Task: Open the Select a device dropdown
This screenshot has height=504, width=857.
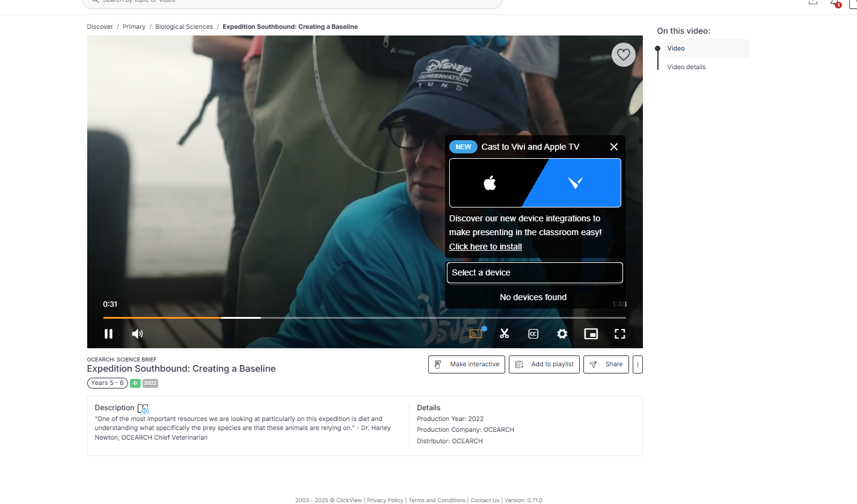Action: click(x=535, y=272)
